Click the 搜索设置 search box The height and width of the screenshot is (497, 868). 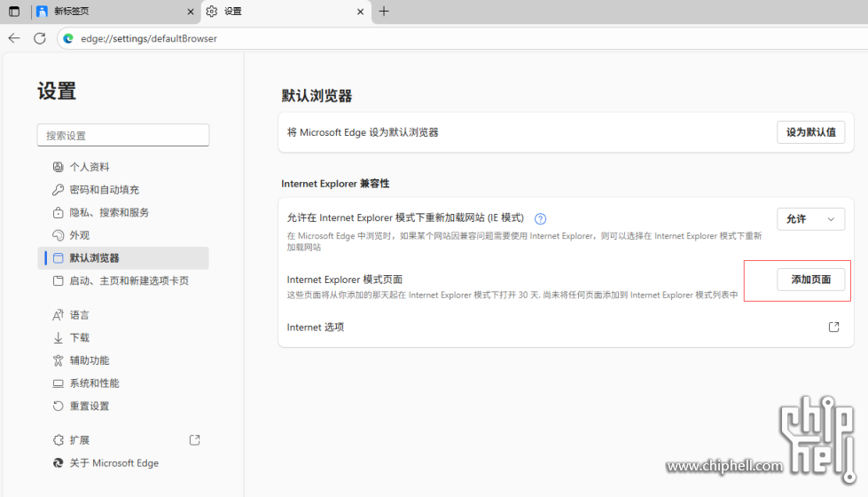(123, 135)
